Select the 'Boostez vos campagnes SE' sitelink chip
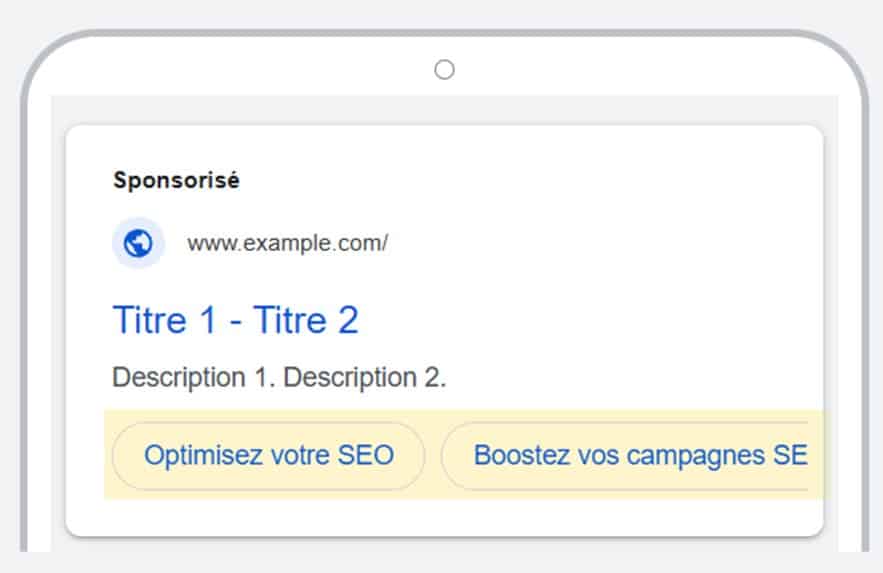Image resolution: width=883 pixels, height=573 pixels. pos(625,455)
